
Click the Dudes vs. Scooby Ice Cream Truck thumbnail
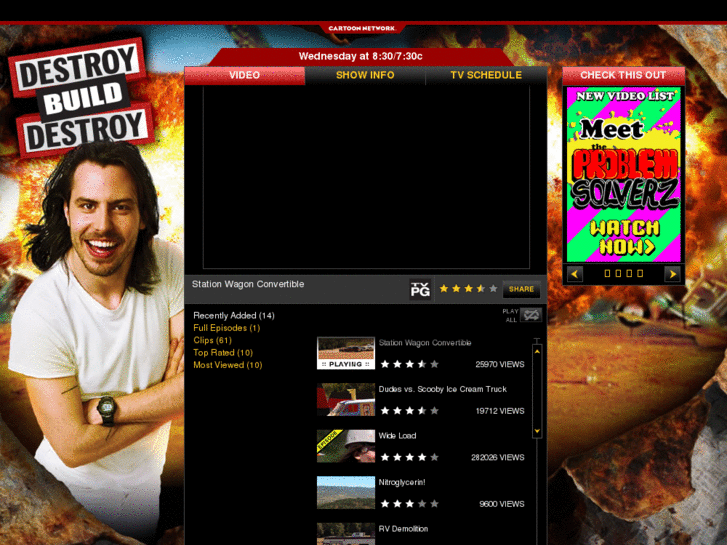tap(346, 399)
